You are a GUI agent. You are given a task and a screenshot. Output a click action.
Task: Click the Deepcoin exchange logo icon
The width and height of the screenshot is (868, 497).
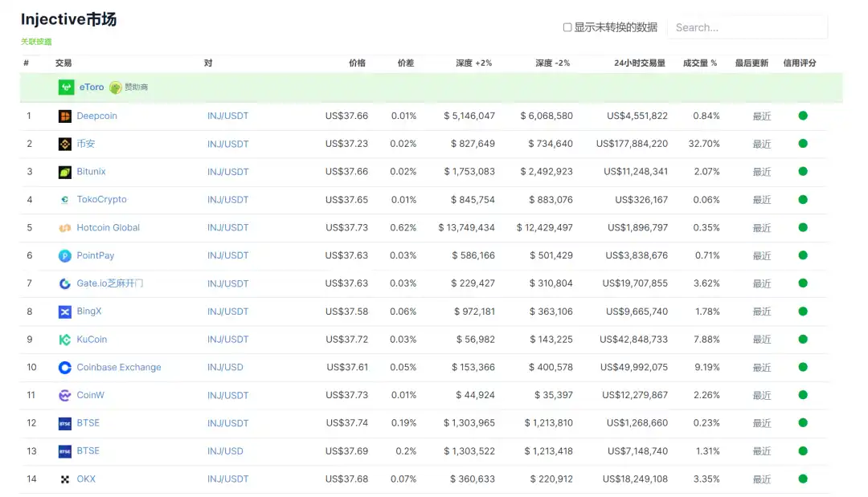coord(65,116)
